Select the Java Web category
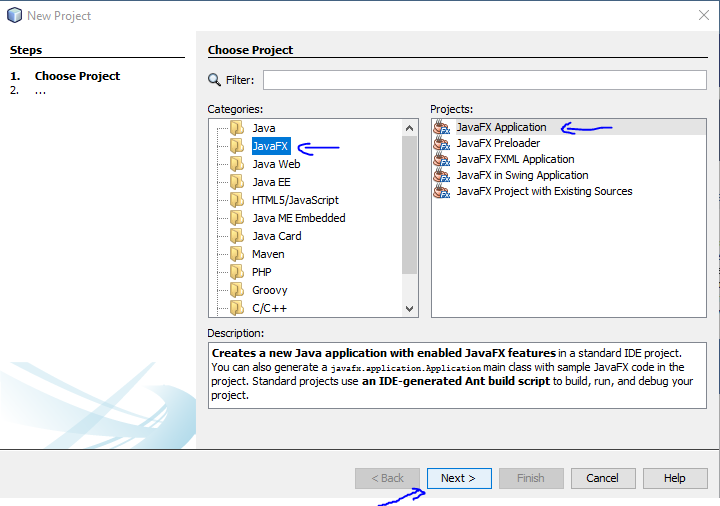Viewport: 720px width, 506px height. pos(276,164)
